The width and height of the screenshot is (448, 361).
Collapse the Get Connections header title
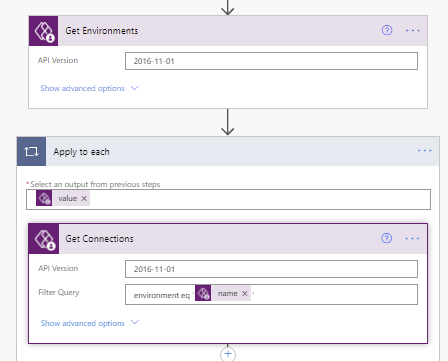pyautogui.click(x=99, y=239)
